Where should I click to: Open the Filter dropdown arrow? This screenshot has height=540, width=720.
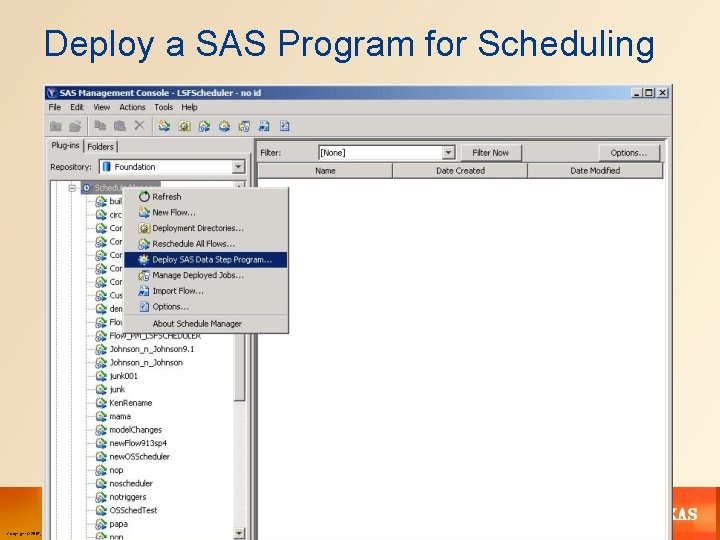point(449,152)
